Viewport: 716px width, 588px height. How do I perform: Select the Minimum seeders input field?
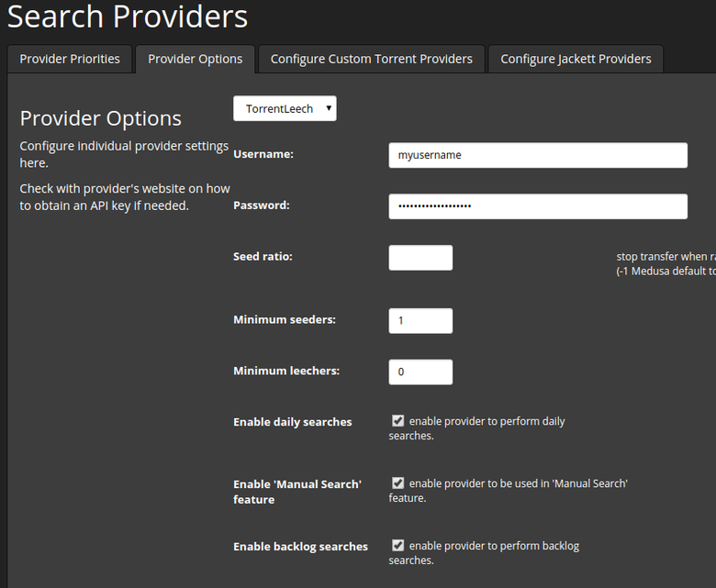click(x=420, y=320)
